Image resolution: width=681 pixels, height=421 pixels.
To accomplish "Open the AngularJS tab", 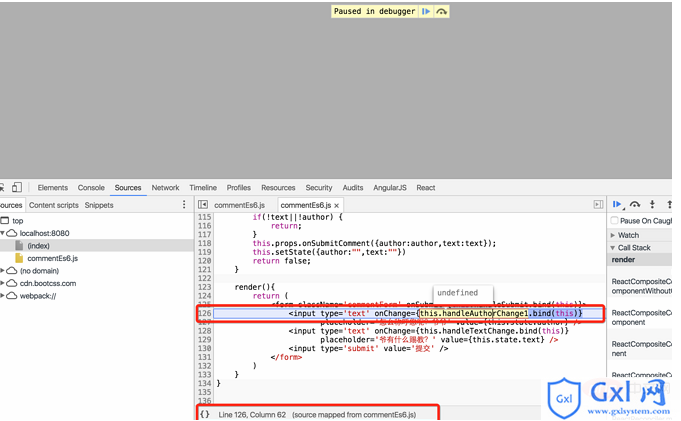I will click(390, 188).
